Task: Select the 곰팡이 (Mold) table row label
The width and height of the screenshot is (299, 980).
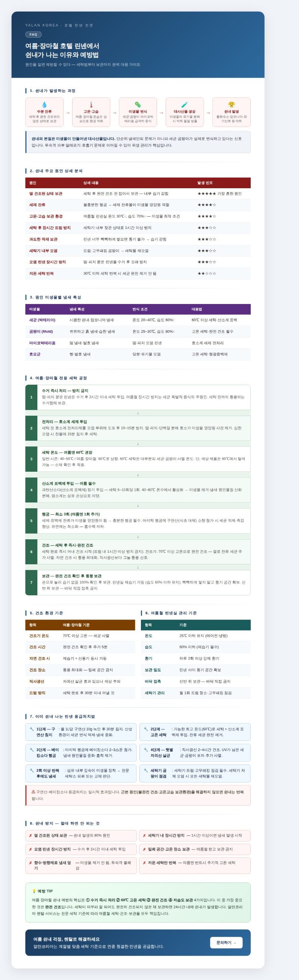Action: point(41,331)
